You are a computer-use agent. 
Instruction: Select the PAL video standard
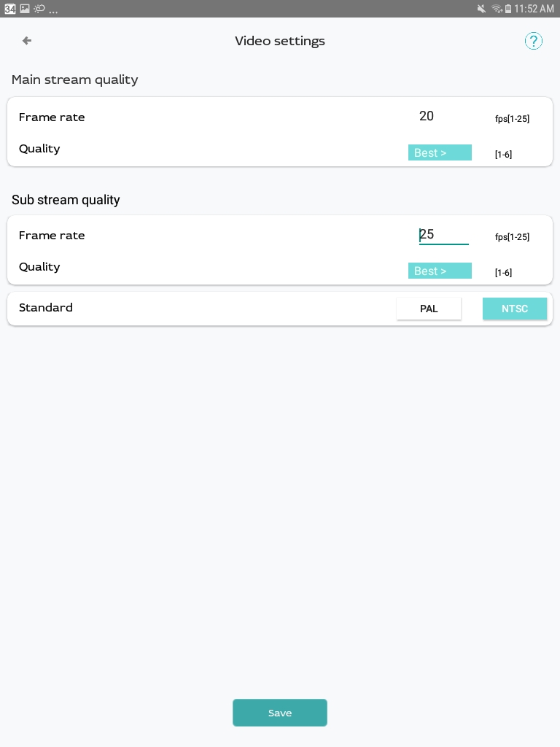pyautogui.click(x=429, y=309)
